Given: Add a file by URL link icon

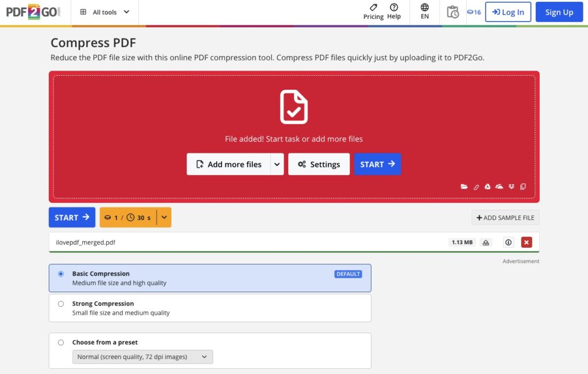Looking at the screenshot, I should pyautogui.click(x=476, y=187).
